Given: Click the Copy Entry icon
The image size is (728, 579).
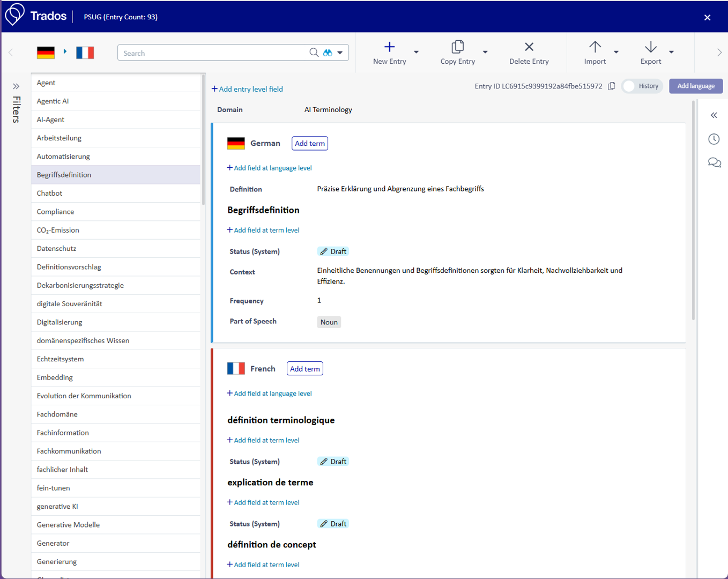Looking at the screenshot, I should click(457, 47).
